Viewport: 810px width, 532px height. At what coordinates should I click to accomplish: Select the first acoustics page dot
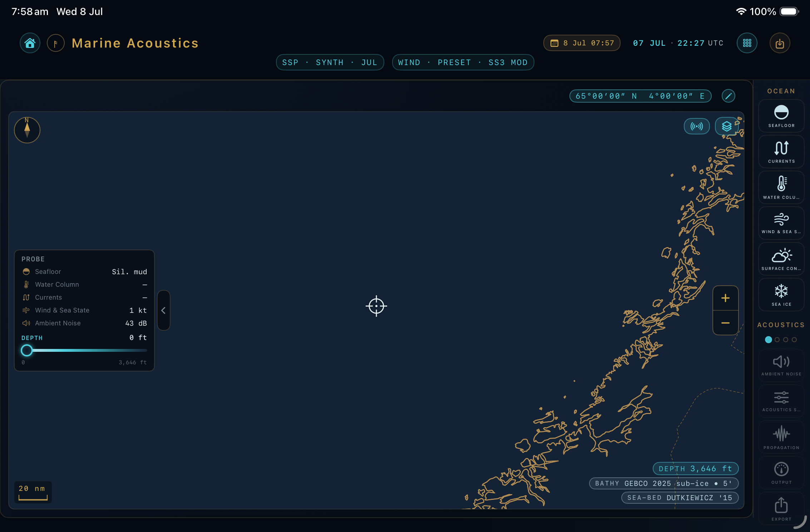coord(768,340)
